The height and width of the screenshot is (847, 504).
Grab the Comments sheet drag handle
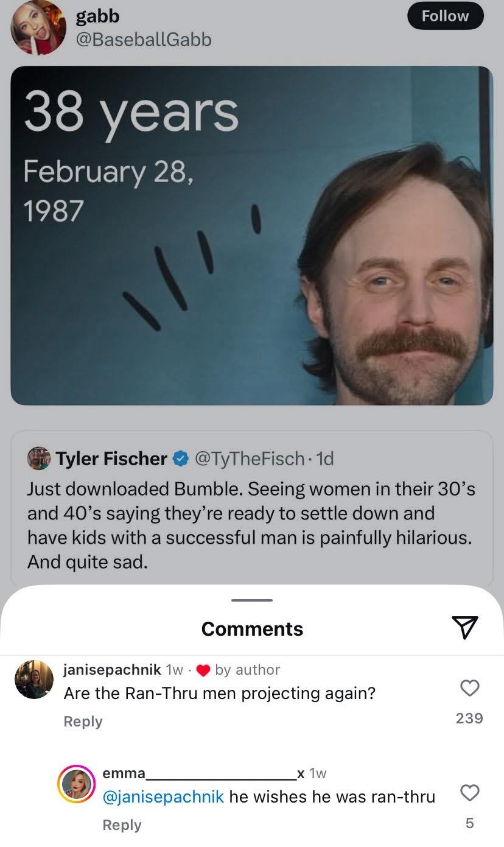(252, 600)
